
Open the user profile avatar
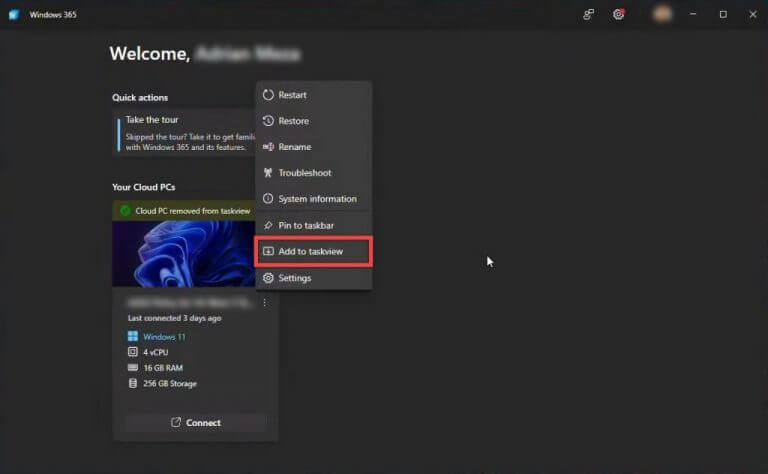[x=662, y=14]
